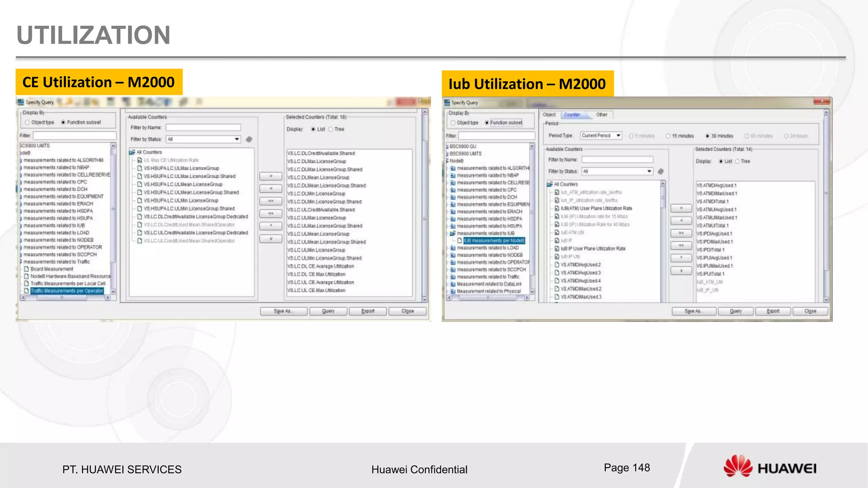The height and width of the screenshot is (488, 868).
Task: Click Export button in Iub Utilization window
Action: [773, 311]
